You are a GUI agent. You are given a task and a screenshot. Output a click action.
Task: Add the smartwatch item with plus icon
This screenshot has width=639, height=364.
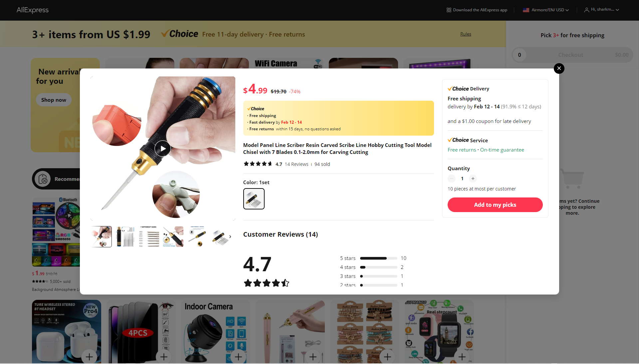point(462,357)
